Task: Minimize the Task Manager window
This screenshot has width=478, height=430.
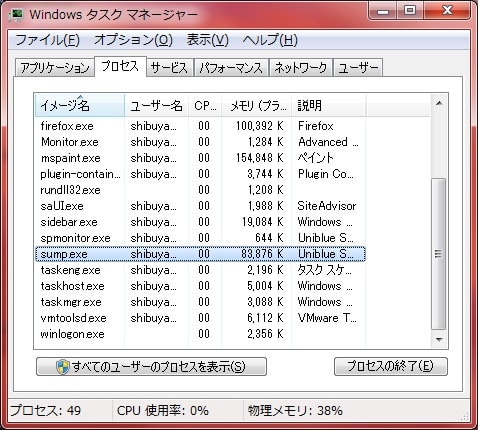Action: tap(383, 11)
